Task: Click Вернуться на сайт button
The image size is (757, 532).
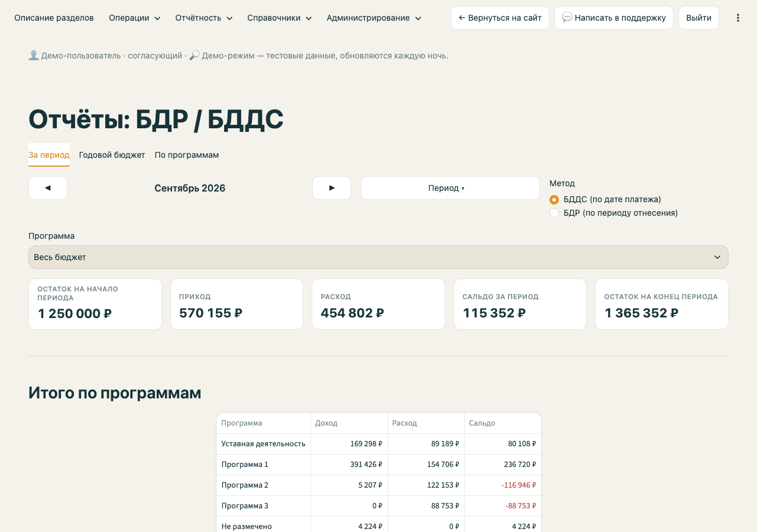Action: coord(500,18)
